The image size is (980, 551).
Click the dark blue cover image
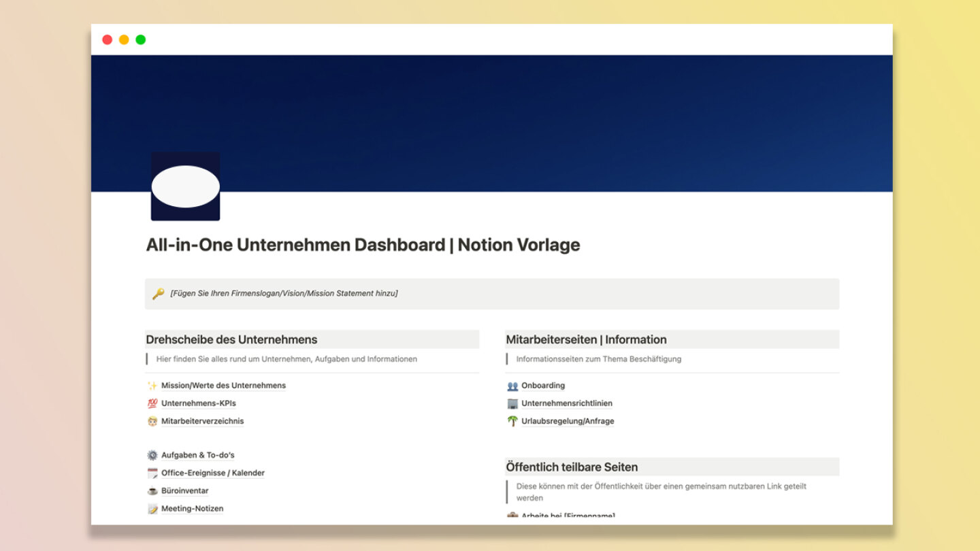point(491,123)
